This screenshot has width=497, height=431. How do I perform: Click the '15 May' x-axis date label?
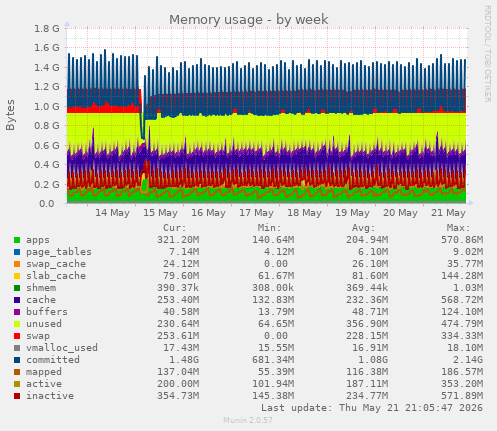(x=160, y=213)
